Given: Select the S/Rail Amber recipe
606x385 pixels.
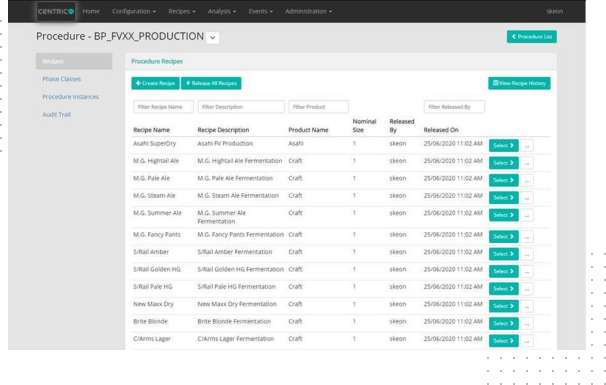Looking at the screenshot, I should [504, 254].
